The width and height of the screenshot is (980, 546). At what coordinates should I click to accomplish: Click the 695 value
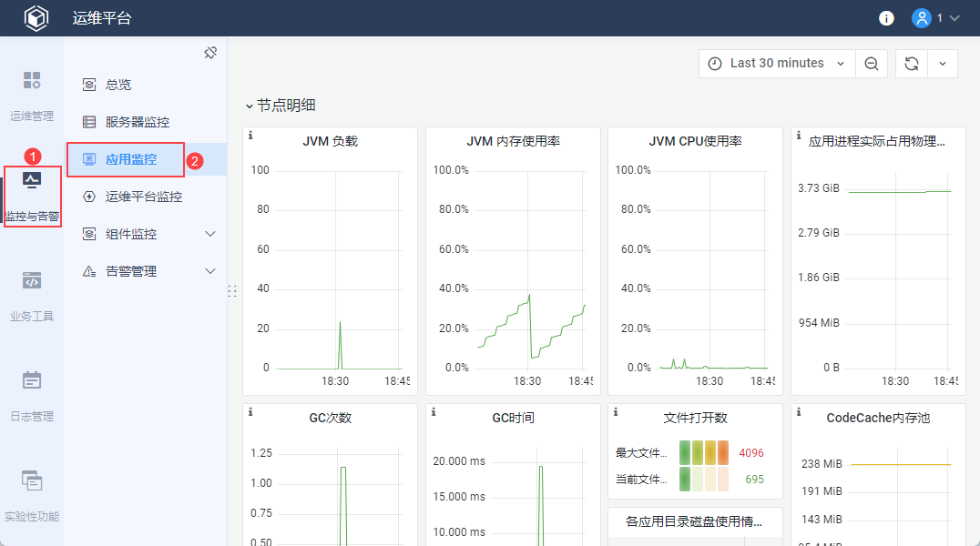point(754,480)
